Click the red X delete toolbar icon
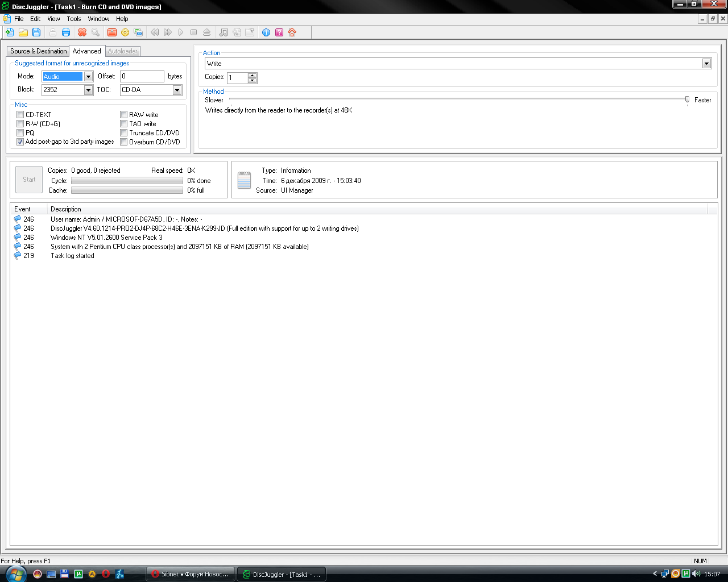728x582 pixels. click(82, 32)
